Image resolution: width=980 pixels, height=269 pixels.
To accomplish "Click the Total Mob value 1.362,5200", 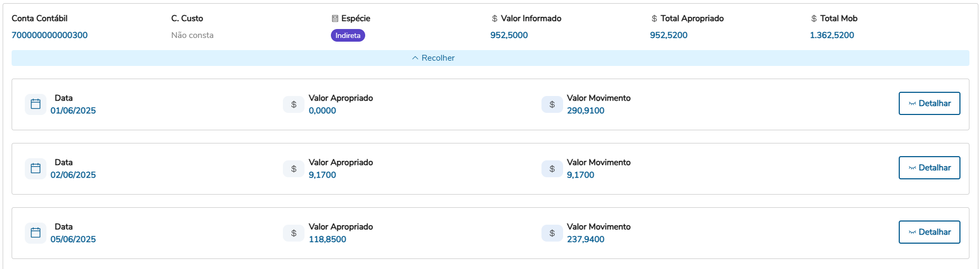I will [832, 35].
